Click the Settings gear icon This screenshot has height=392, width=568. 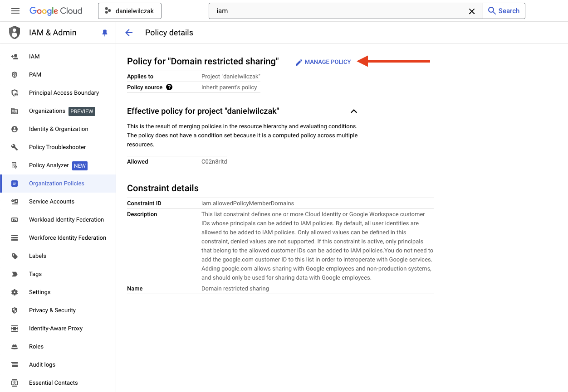(x=15, y=292)
